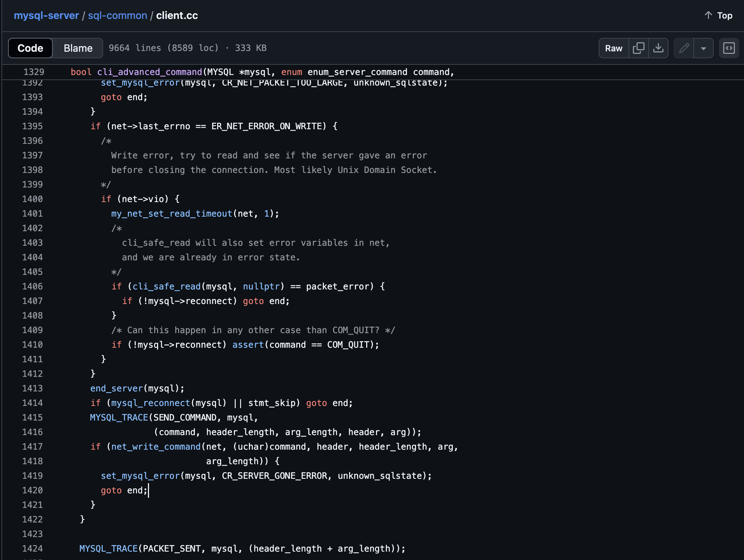The width and height of the screenshot is (744, 560).
Task: Open the Raw file view
Action: [614, 48]
